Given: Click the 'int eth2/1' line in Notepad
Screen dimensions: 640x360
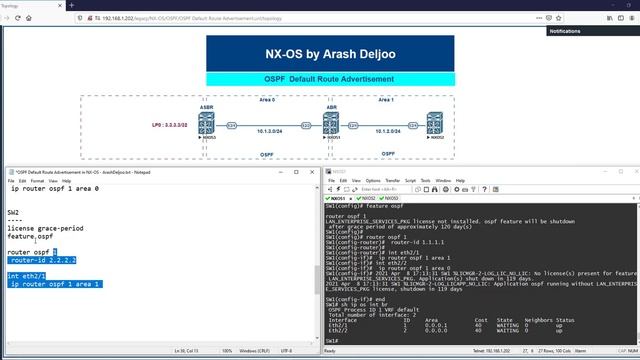Looking at the screenshot, I should click(27, 276).
